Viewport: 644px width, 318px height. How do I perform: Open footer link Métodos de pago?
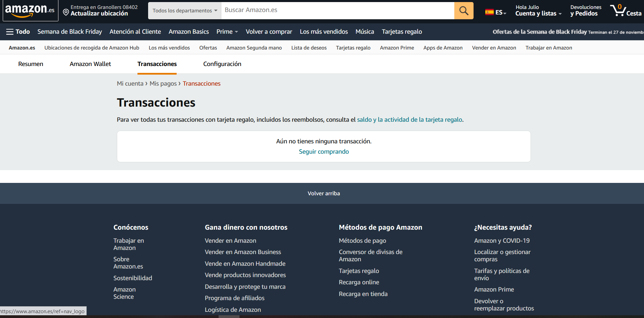click(363, 241)
